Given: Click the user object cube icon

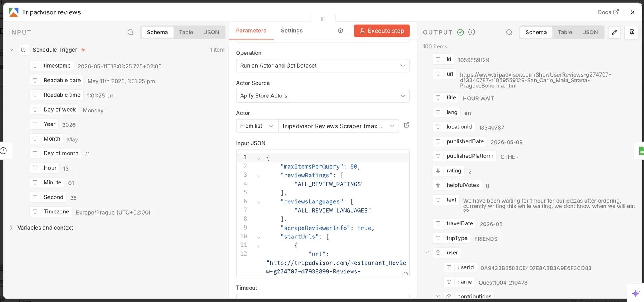Looking at the screenshot, I should coord(438,253).
